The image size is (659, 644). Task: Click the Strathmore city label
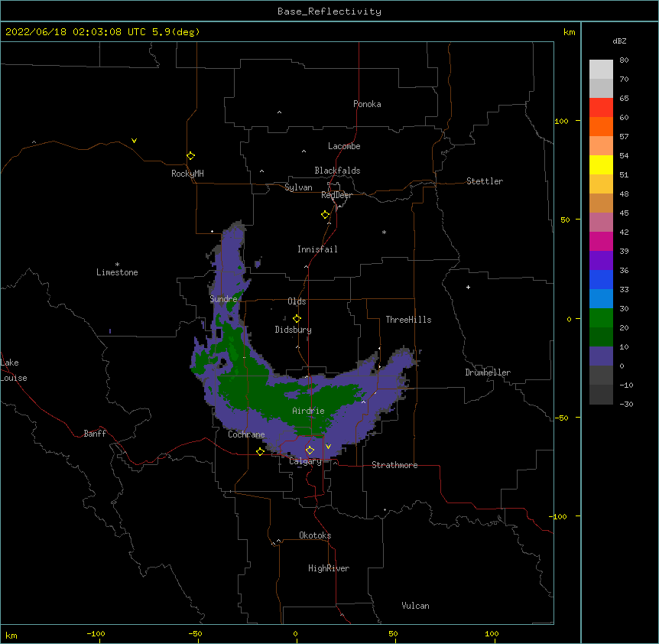point(394,465)
